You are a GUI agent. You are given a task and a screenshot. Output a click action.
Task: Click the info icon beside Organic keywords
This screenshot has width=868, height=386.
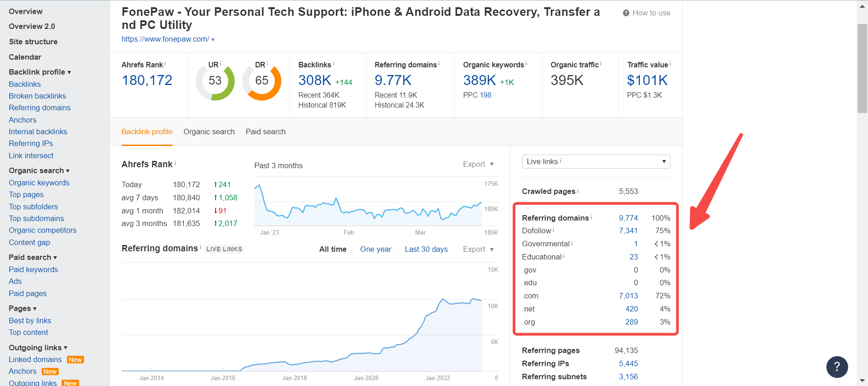pos(526,64)
